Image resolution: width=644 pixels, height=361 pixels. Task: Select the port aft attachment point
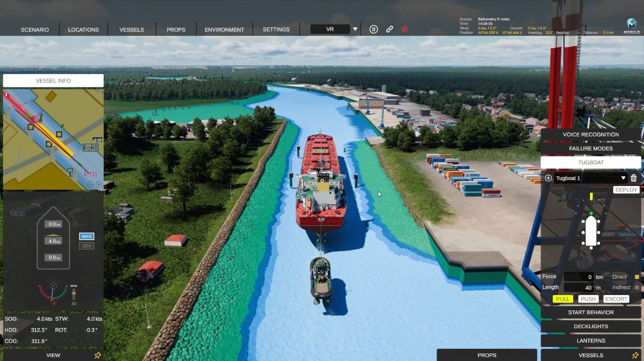(583, 243)
